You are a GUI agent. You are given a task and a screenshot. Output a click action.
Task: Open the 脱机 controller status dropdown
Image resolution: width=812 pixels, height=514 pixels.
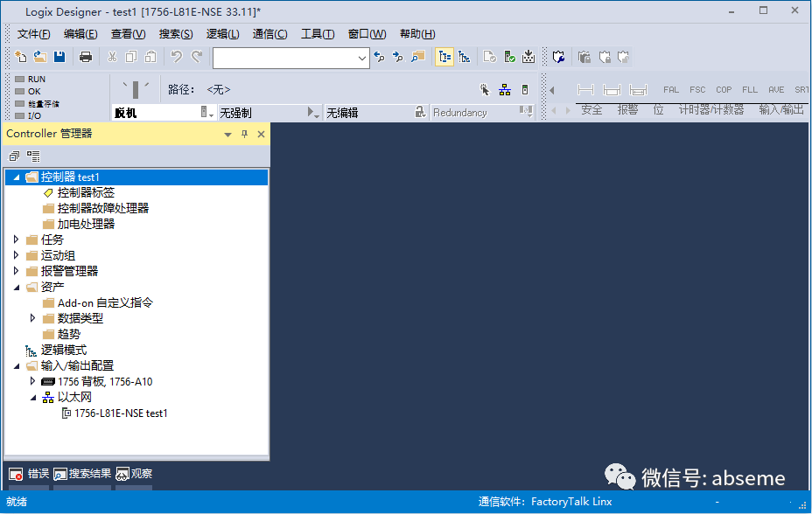click(207, 112)
